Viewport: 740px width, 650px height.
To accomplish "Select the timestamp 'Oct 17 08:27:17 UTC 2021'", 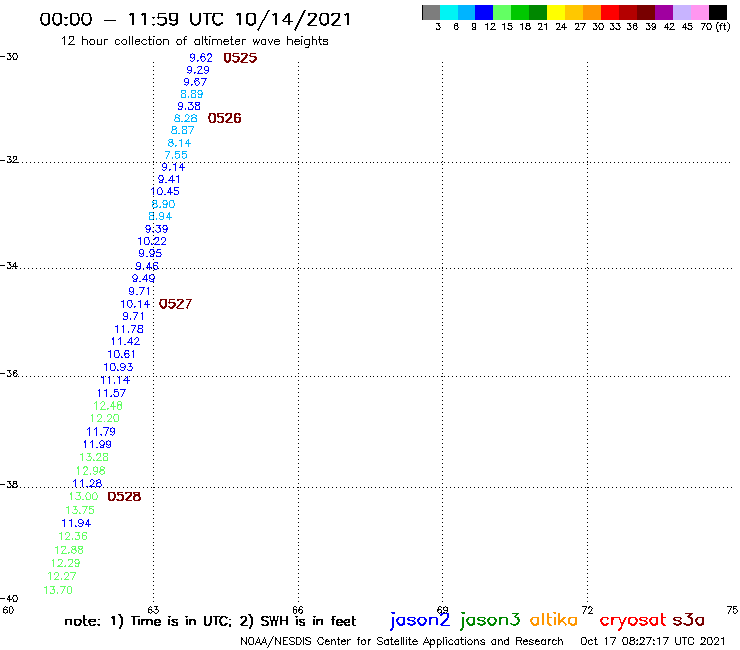I will [x=653, y=642].
